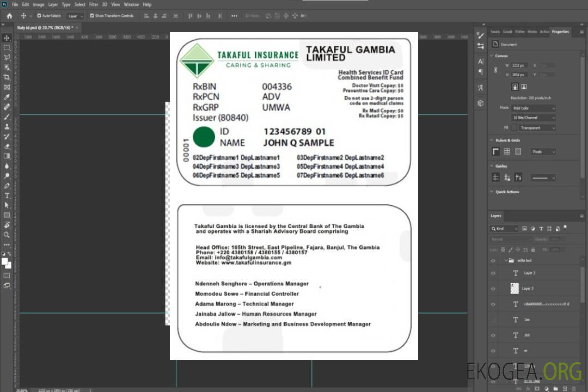The width and height of the screenshot is (588, 392).
Task: Select the Clone Stamp tool
Action: 7,126
